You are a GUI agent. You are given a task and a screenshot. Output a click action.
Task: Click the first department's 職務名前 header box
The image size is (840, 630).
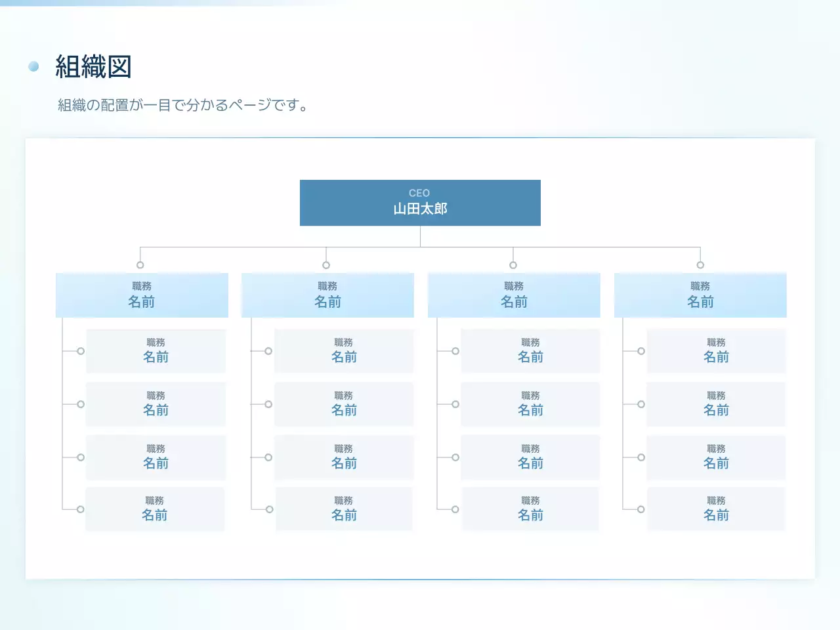click(141, 295)
